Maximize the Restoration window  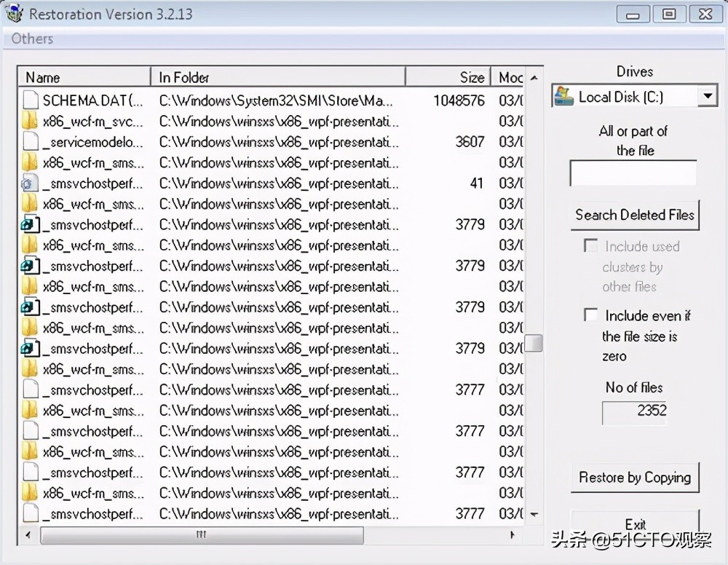tap(668, 15)
